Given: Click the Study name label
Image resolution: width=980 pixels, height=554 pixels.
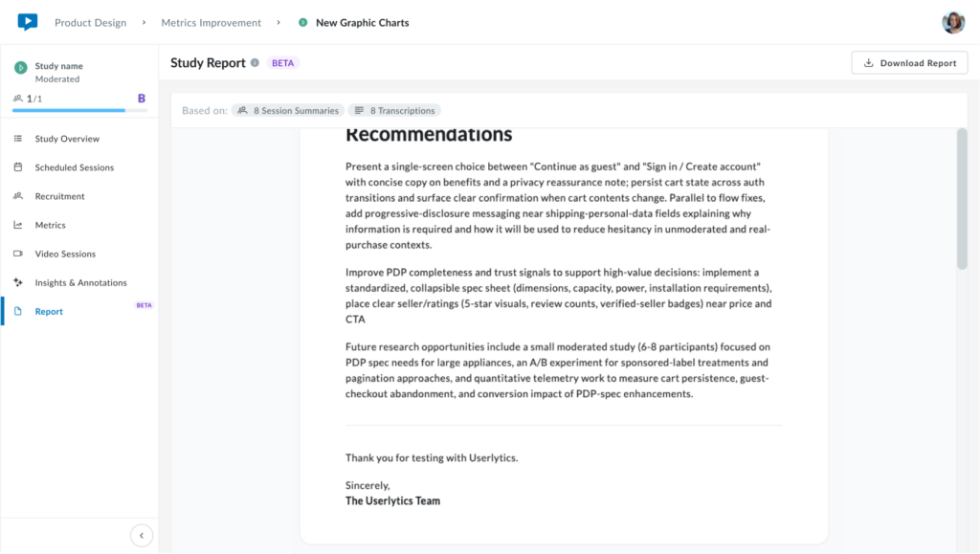Looking at the screenshot, I should [58, 66].
